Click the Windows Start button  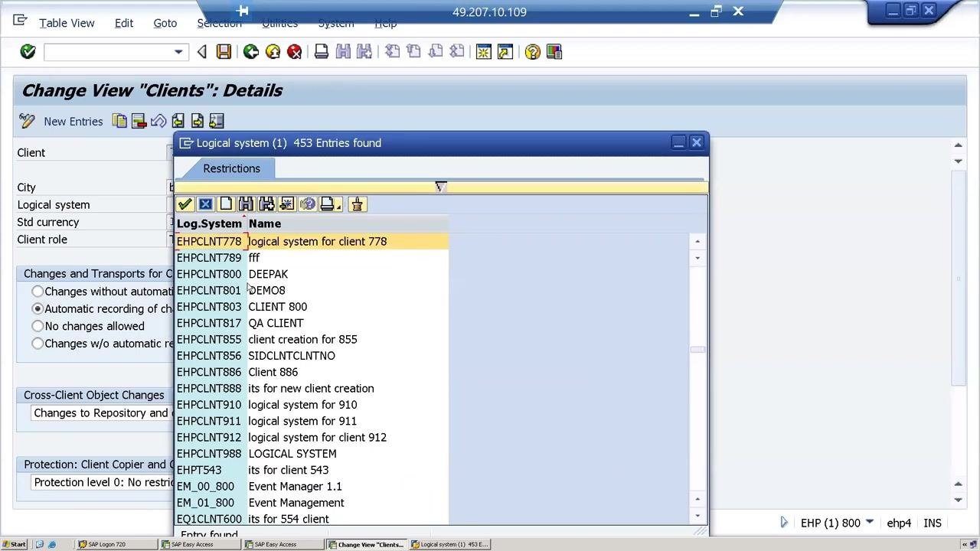point(14,544)
